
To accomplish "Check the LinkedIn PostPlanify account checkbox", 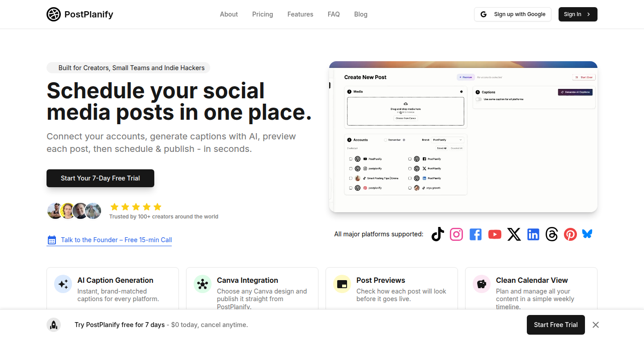I will 410,178.
